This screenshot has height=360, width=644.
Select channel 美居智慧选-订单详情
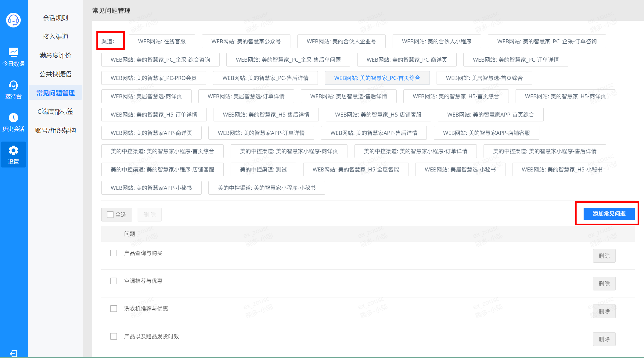pyautogui.click(x=246, y=96)
